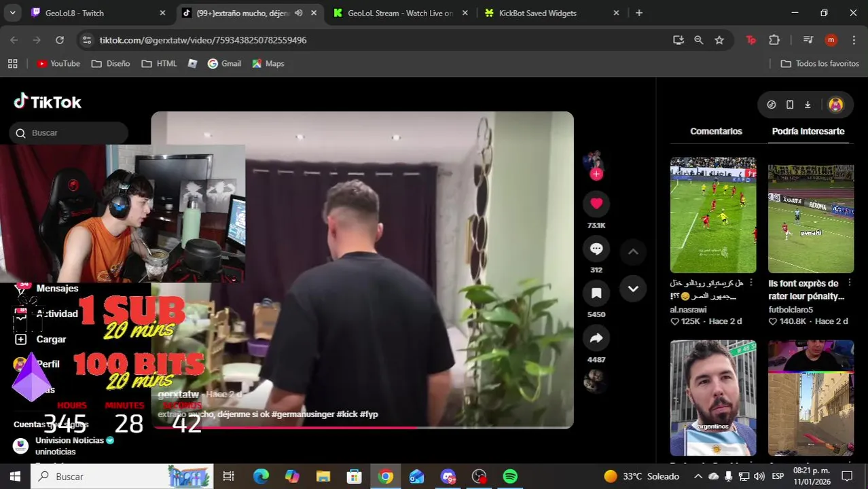Go to previous video with up arrow

(633, 252)
